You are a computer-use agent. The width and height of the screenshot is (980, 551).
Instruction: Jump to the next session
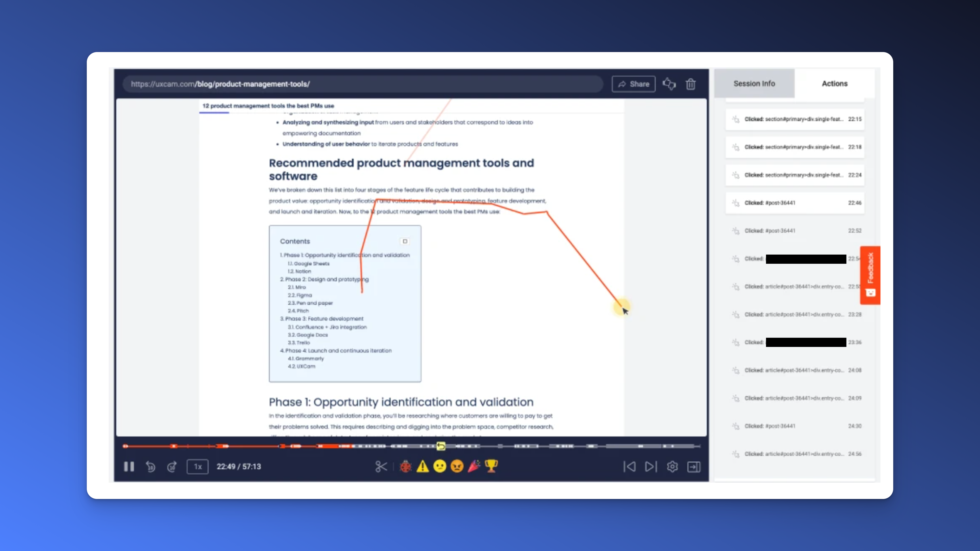(651, 467)
